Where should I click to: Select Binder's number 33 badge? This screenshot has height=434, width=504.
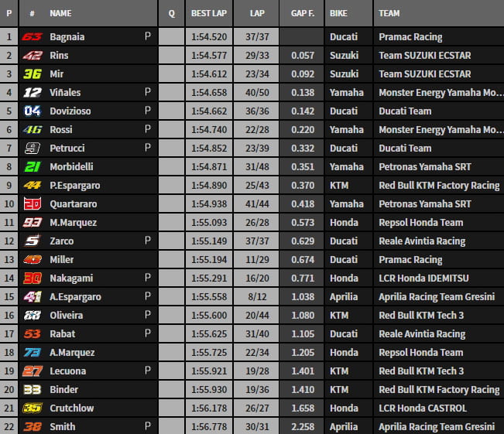tap(33, 390)
